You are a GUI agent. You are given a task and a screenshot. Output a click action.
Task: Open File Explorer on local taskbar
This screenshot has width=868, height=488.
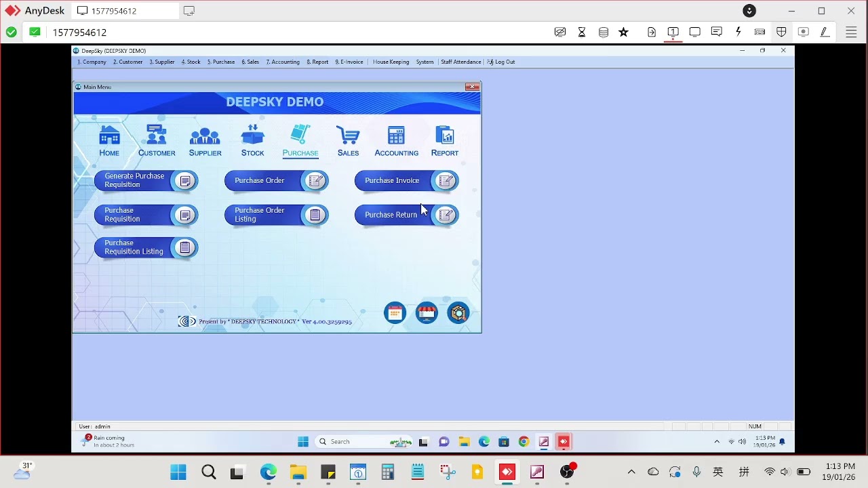[298, 472]
